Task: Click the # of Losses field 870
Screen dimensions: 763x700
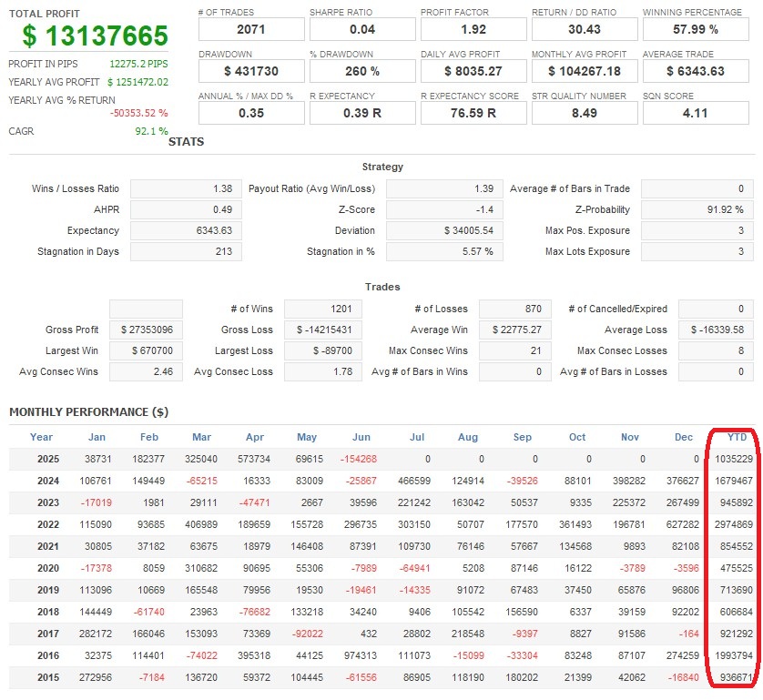Action: click(x=515, y=309)
